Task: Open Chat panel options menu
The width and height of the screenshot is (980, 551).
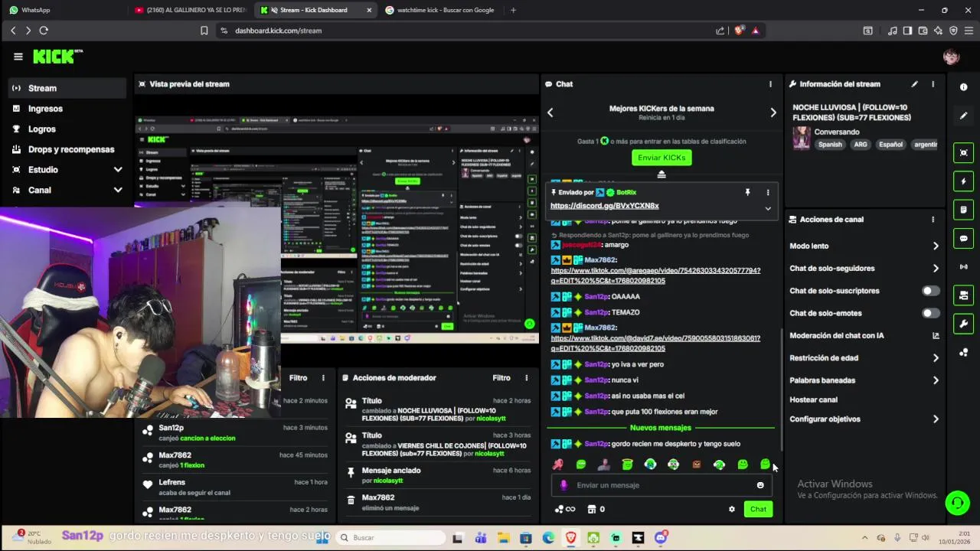Action: point(770,84)
